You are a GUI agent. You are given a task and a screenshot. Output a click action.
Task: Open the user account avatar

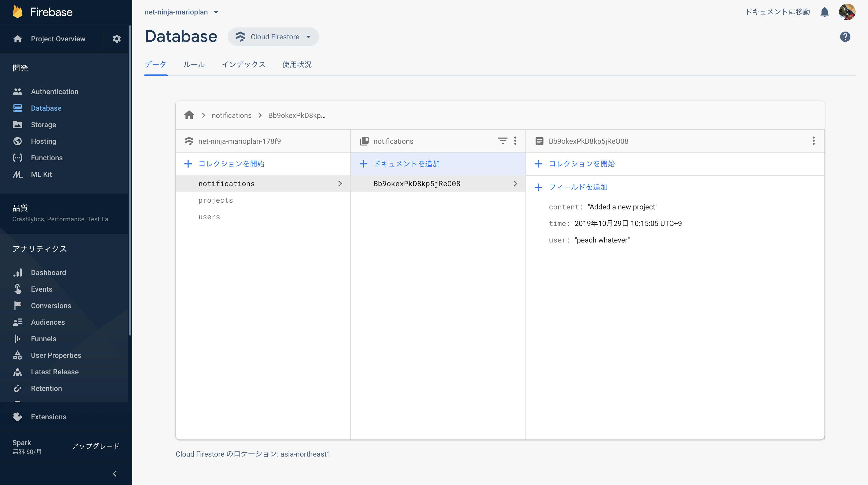coord(847,12)
